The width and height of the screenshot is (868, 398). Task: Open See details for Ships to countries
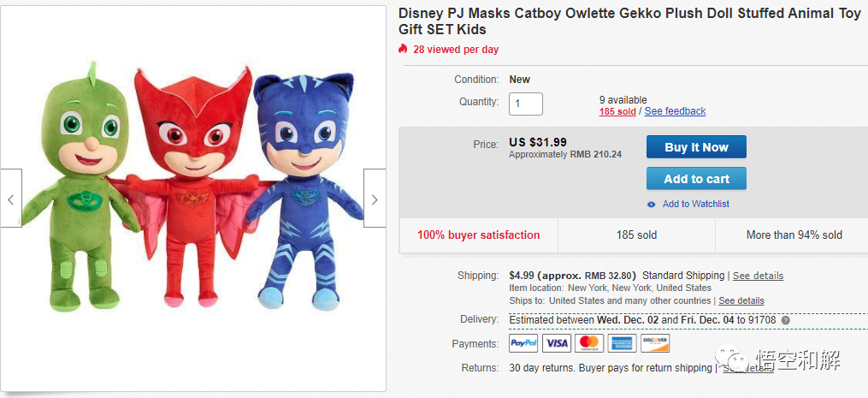click(741, 300)
